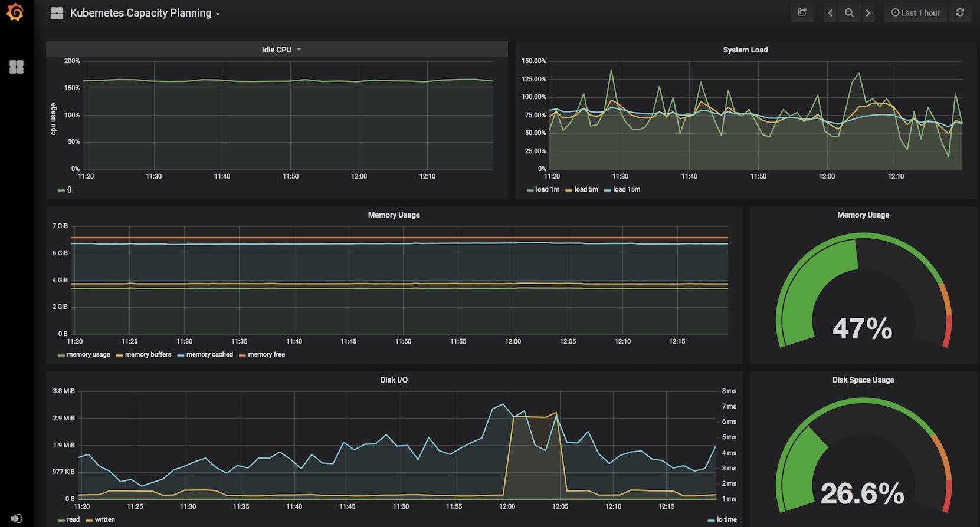Click the 7 GiB label on memory axis
Viewport: 980px width, 527px height.
click(60, 226)
